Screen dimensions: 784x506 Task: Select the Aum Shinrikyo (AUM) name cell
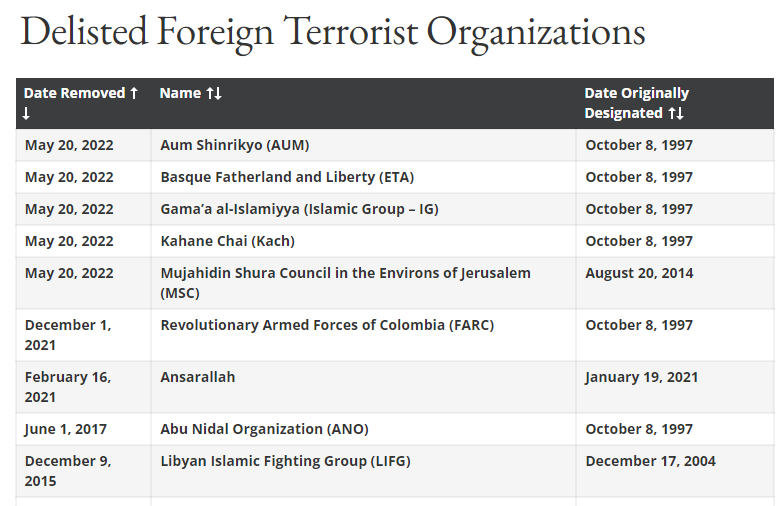pos(234,145)
